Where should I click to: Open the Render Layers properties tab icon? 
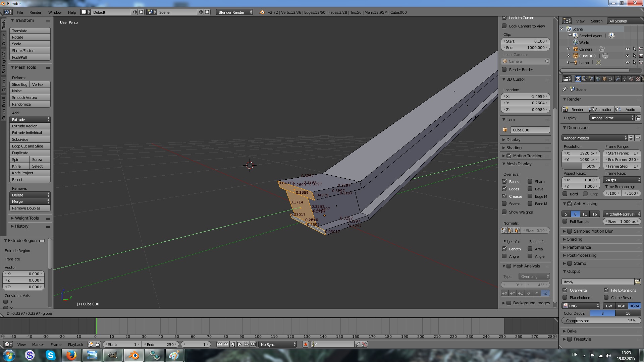coord(584,79)
